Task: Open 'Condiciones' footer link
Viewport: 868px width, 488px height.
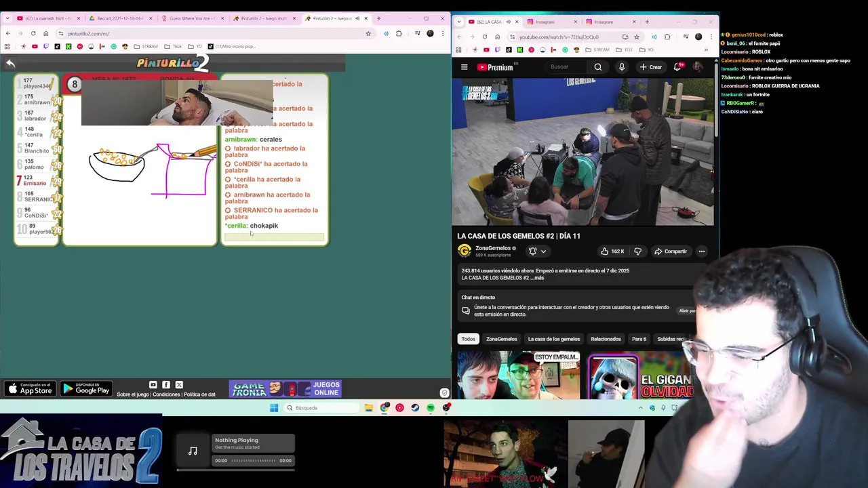Action: point(166,394)
